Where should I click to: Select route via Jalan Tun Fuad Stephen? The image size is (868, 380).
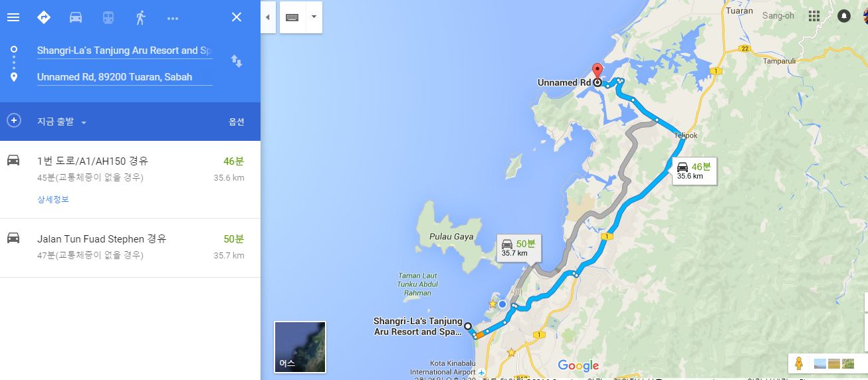[x=130, y=248]
